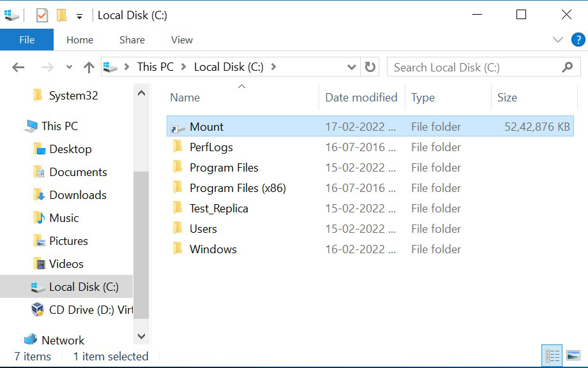This screenshot has width=588, height=368.
Task: Open the Help question mark icon
Action: [578, 40]
